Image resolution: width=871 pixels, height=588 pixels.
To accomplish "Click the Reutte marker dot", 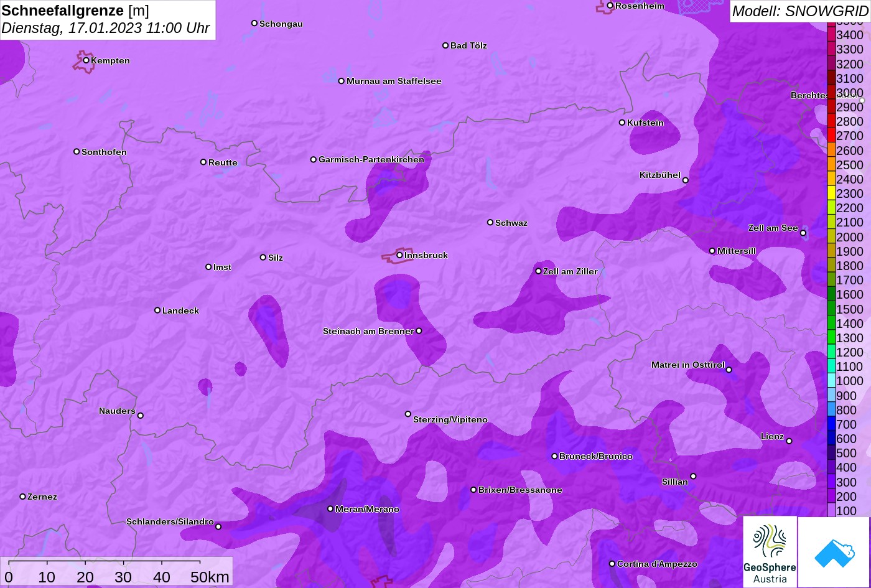I will click(x=203, y=162).
